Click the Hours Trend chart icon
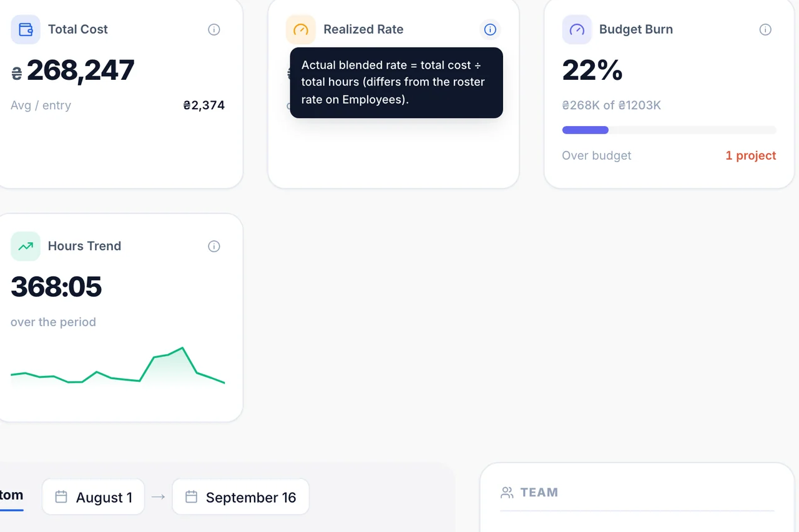 tap(26, 246)
